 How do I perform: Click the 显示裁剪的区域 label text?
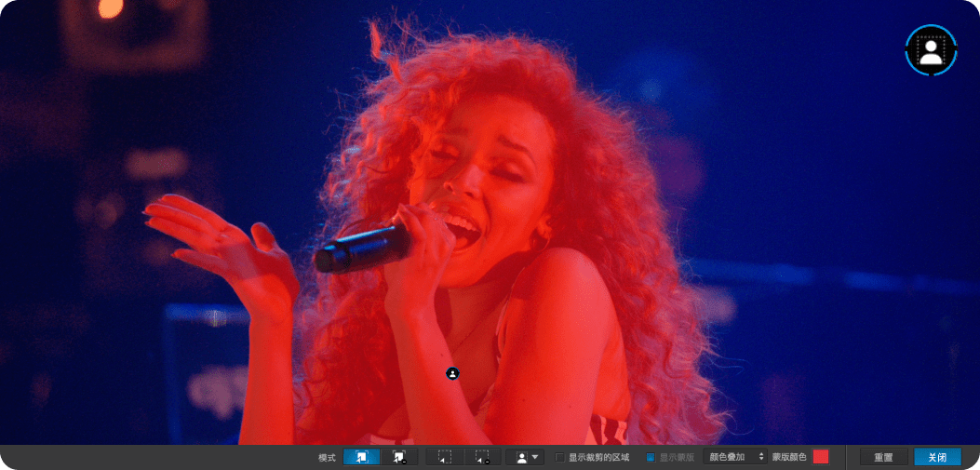(x=598, y=457)
